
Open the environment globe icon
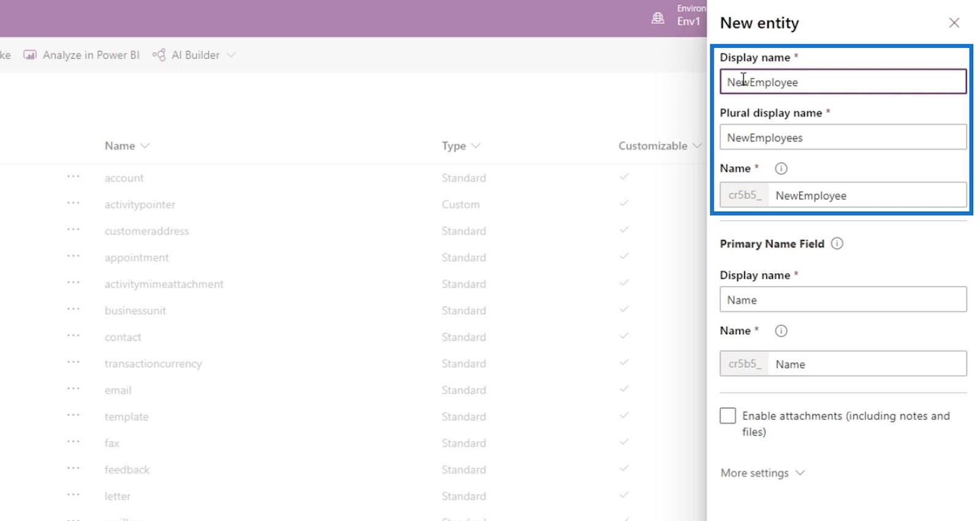tap(658, 18)
